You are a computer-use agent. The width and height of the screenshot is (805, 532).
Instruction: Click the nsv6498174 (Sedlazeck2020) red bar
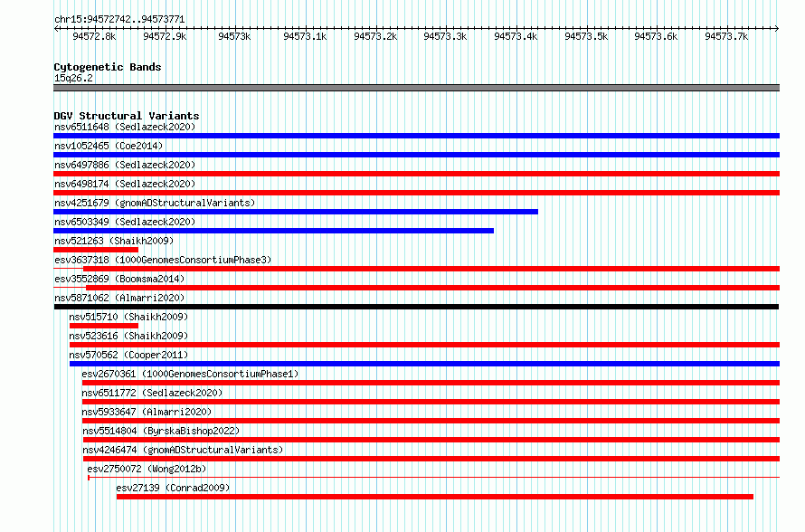pos(416,193)
